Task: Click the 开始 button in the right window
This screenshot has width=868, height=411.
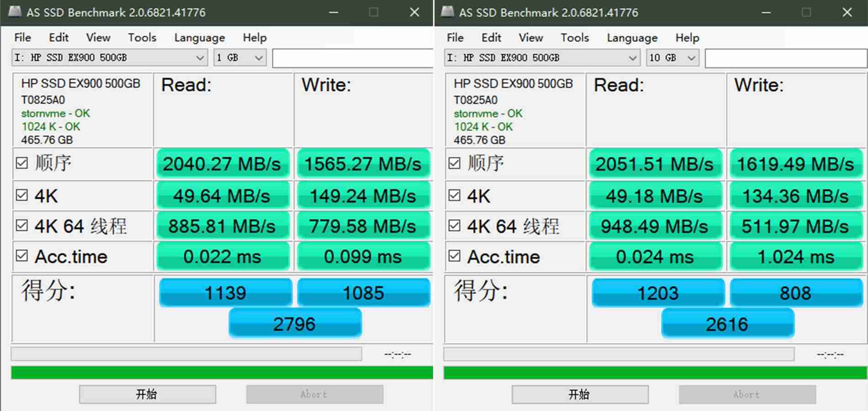Action: click(580, 394)
